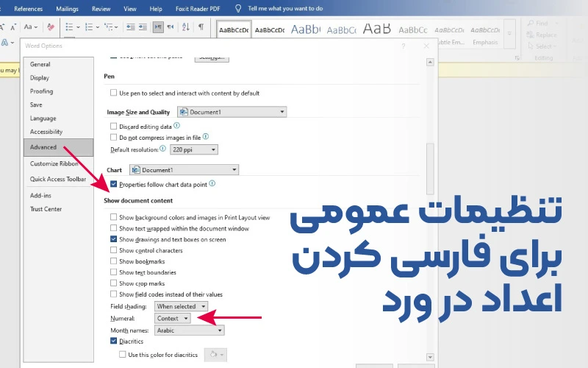Click info icon beside Discard editing data
The height and width of the screenshot is (368, 588).
pyautogui.click(x=176, y=125)
